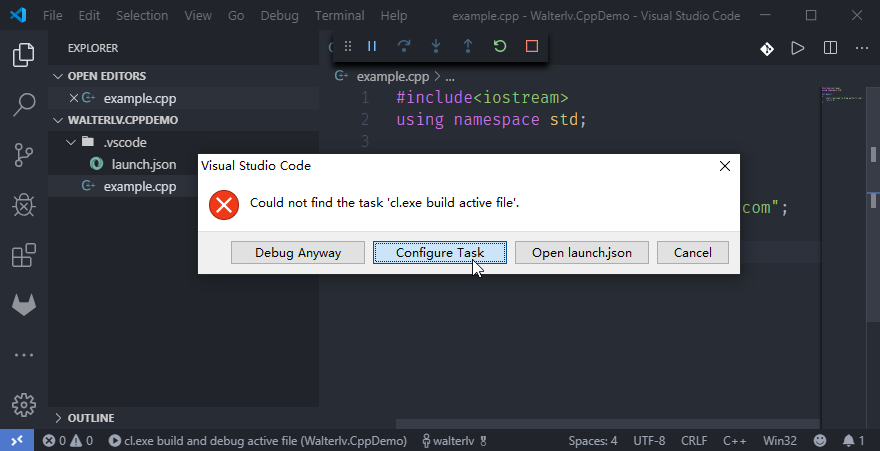This screenshot has width=880, height=451.
Task: Select Win32 configuration in status bar
Action: click(780, 441)
